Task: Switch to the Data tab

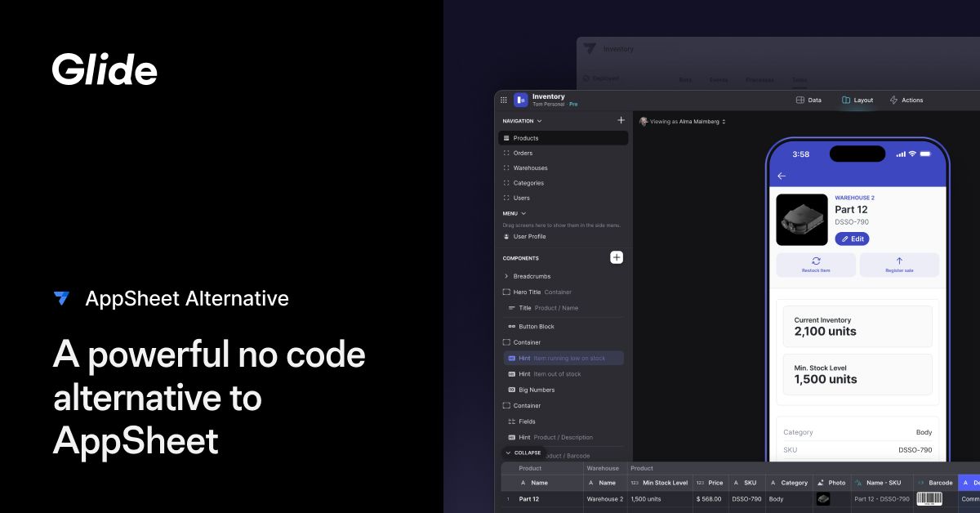Action: pos(808,100)
